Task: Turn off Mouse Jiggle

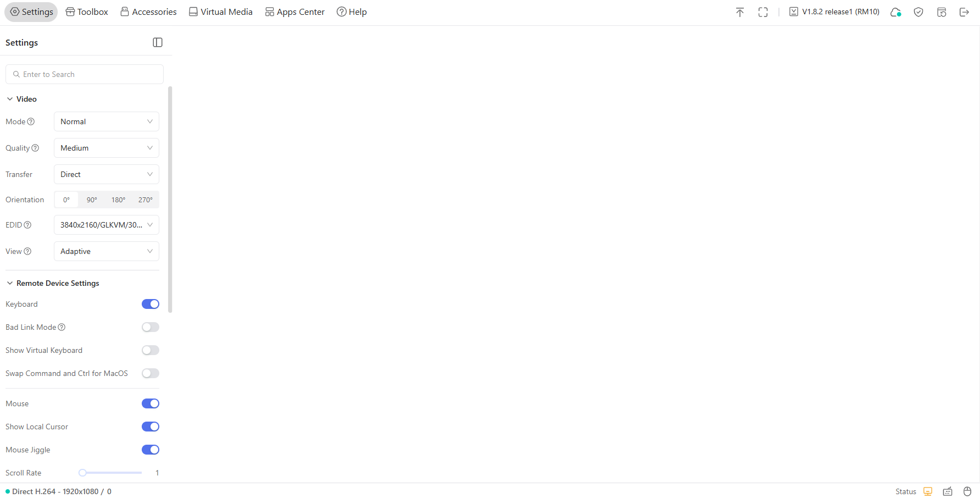Action: [150, 449]
